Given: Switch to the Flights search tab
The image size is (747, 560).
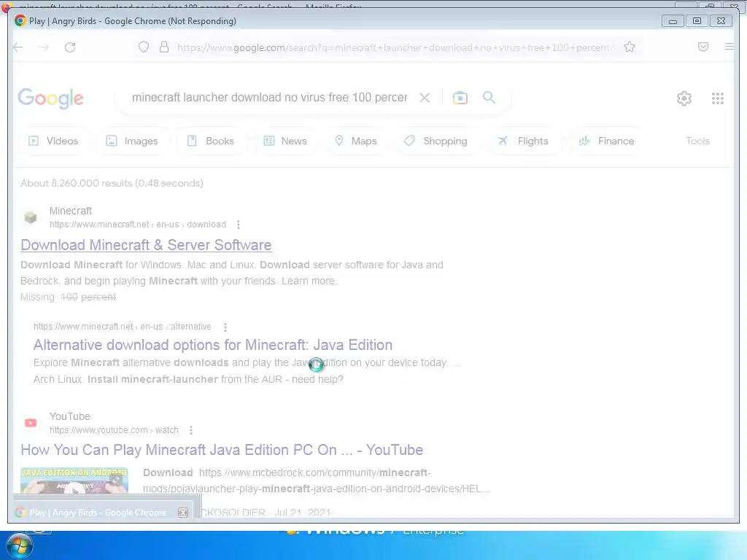Looking at the screenshot, I should 523,141.
